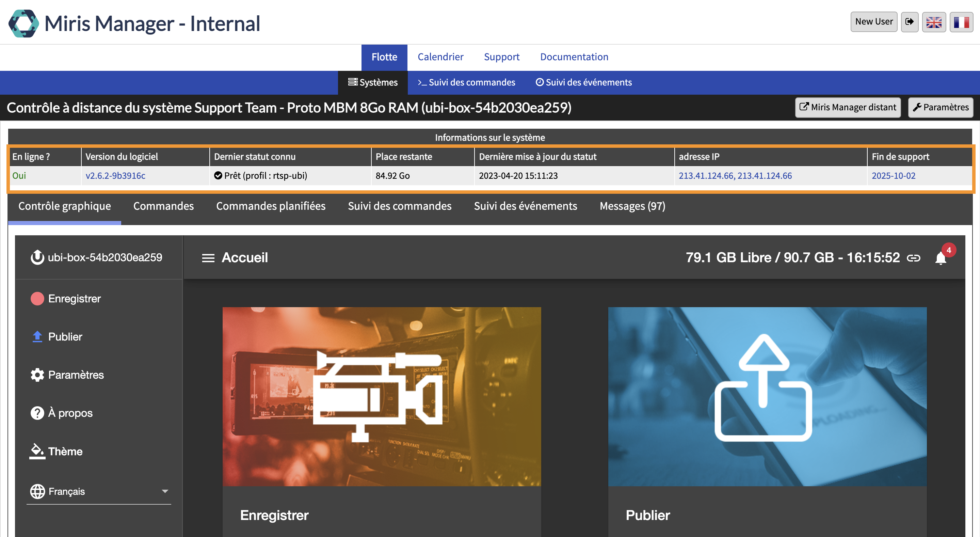This screenshot has height=537, width=980.
Task: Open the Messages (97) tab
Action: (x=633, y=206)
